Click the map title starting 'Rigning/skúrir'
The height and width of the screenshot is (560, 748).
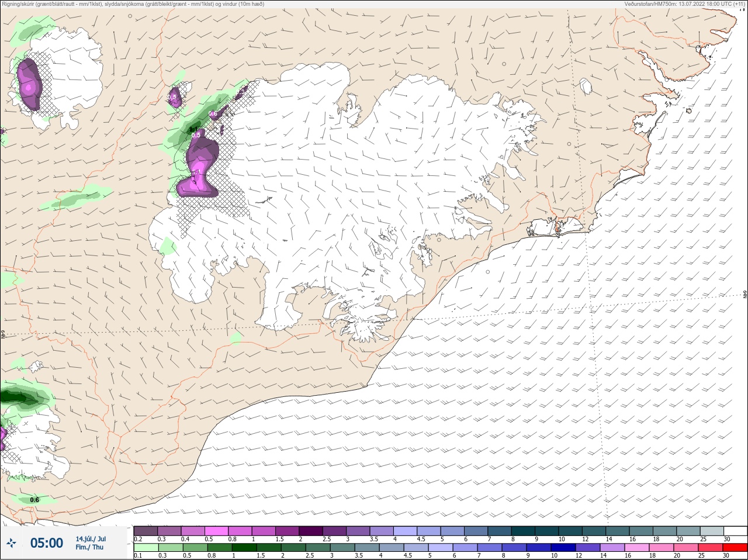click(133, 4)
